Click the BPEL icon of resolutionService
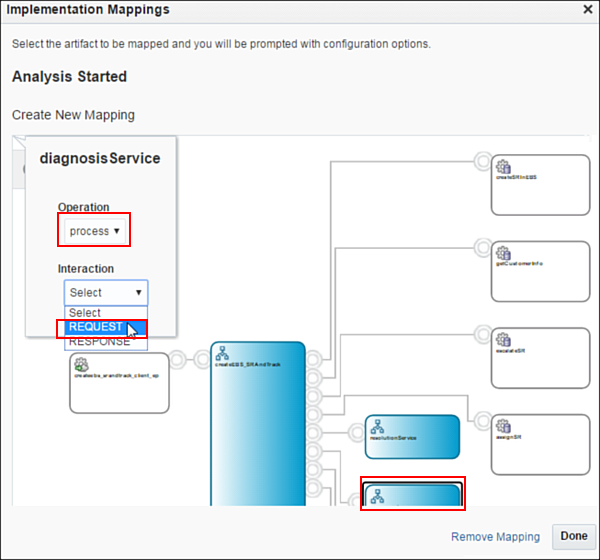 pos(377,427)
